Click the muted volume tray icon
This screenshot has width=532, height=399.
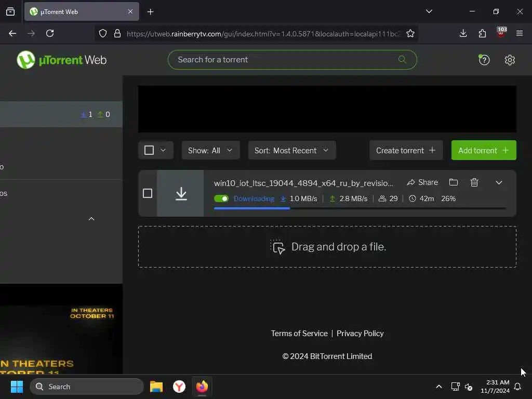[x=469, y=387]
